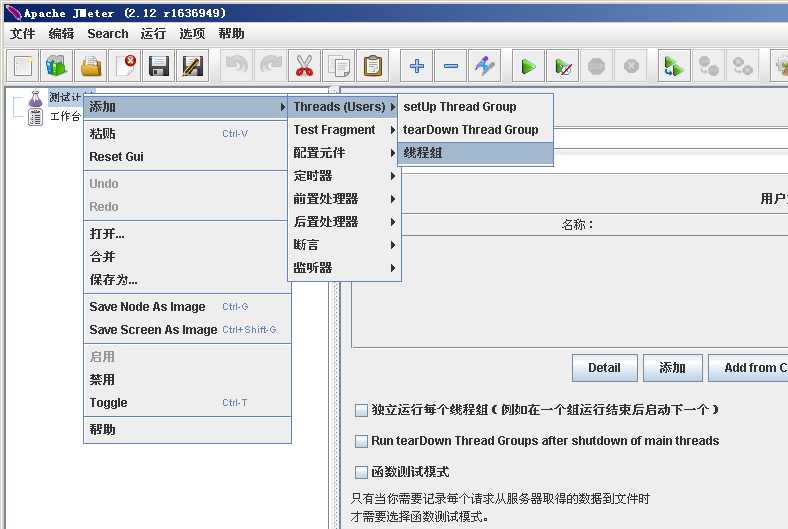Click the Collapse All minus icon
The image size is (788, 529).
[x=451, y=66]
